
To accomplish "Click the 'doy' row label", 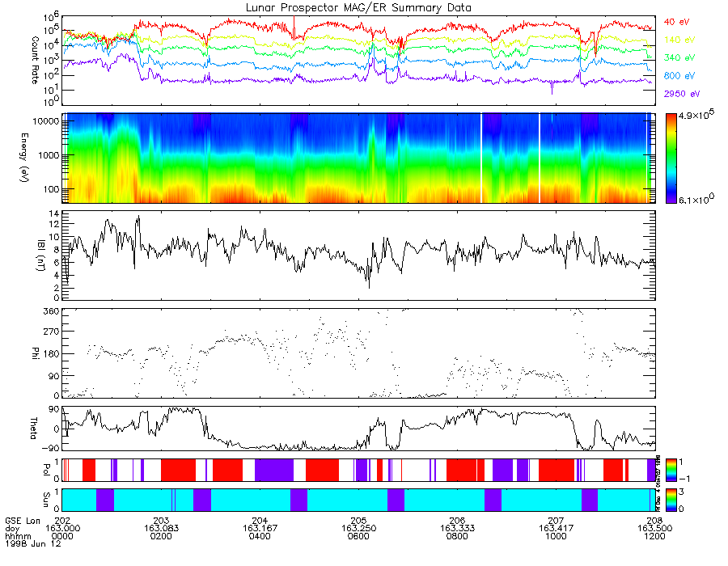I will pyautogui.click(x=12, y=529).
